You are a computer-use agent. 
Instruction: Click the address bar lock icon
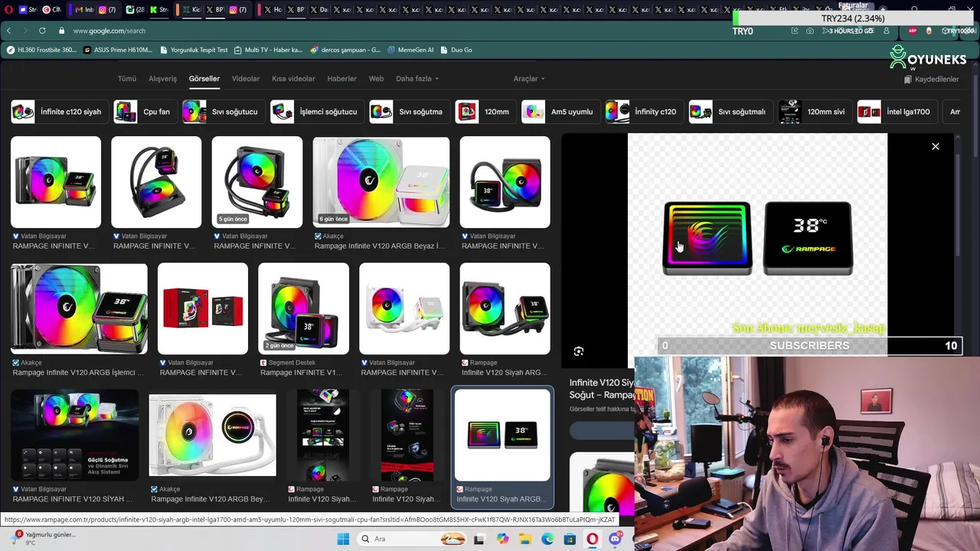(63, 31)
